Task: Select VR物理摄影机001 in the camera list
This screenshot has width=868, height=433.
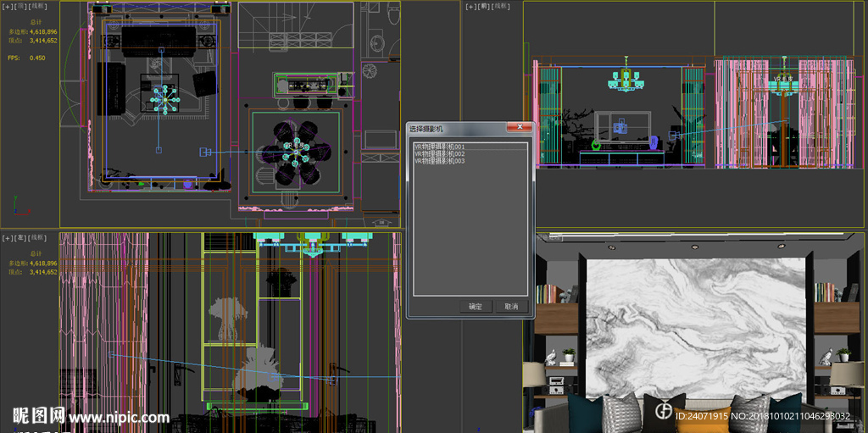Action: click(470, 147)
